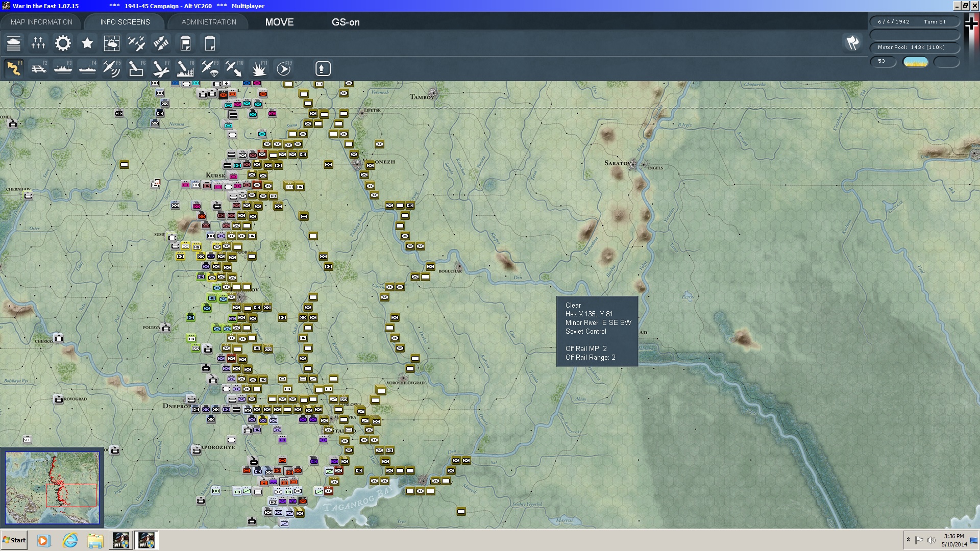Viewport: 980px width, 551px height.
Task: Launch Windows Media Player from taskbar
Action: coord(43,540)
